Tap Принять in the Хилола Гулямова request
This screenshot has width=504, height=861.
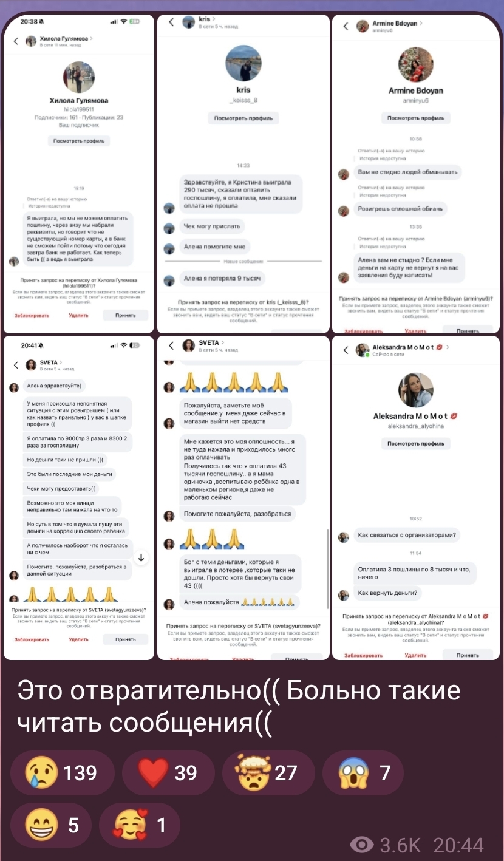(126, 315)
